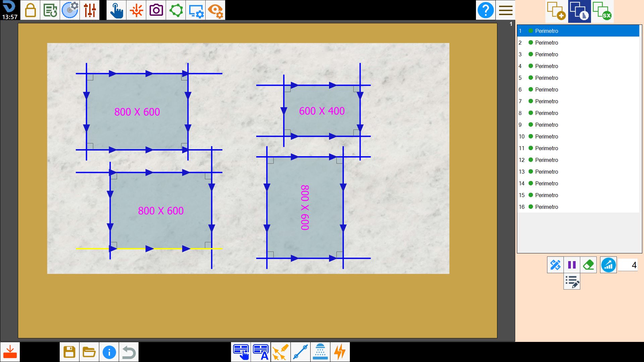
Task: Click the purple pause button
Action: pos(572,265)
